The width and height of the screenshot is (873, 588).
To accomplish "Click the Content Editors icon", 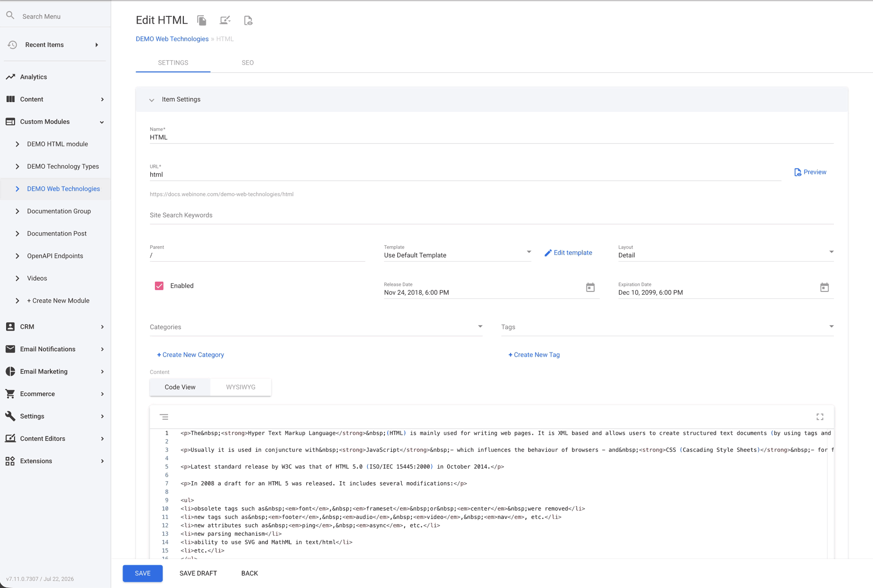I will [x=10, y=439].
